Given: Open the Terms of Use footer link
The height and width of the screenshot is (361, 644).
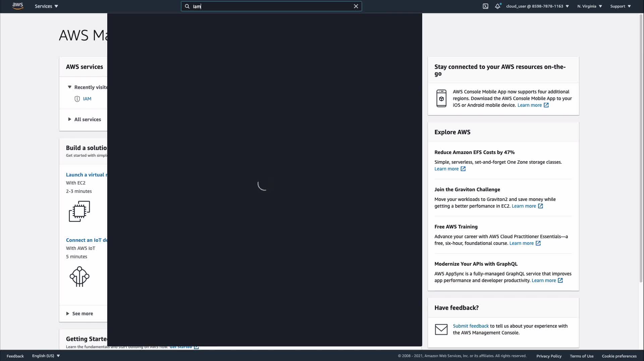Looking at the screenshot, I should point(582,356).
